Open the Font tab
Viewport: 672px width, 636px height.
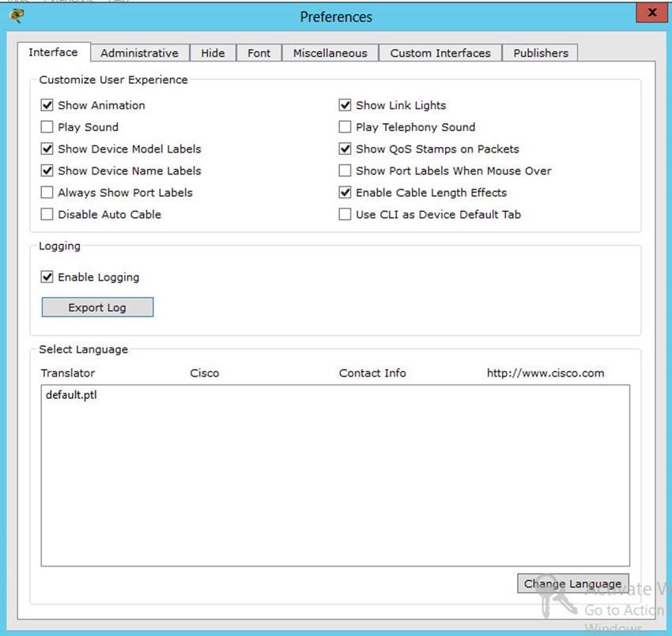point(259,53)
